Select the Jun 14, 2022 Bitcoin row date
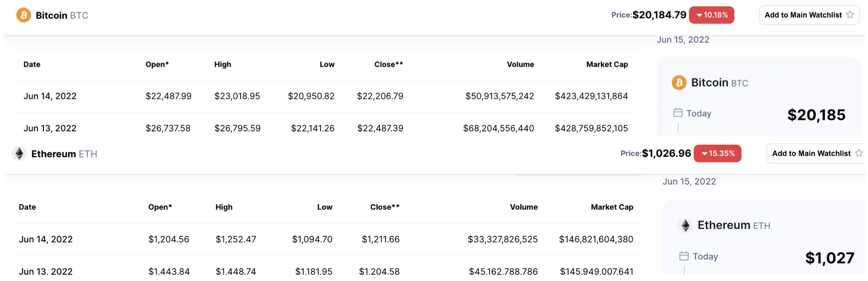This screenshot has height=281, width=868. (50, 96)
